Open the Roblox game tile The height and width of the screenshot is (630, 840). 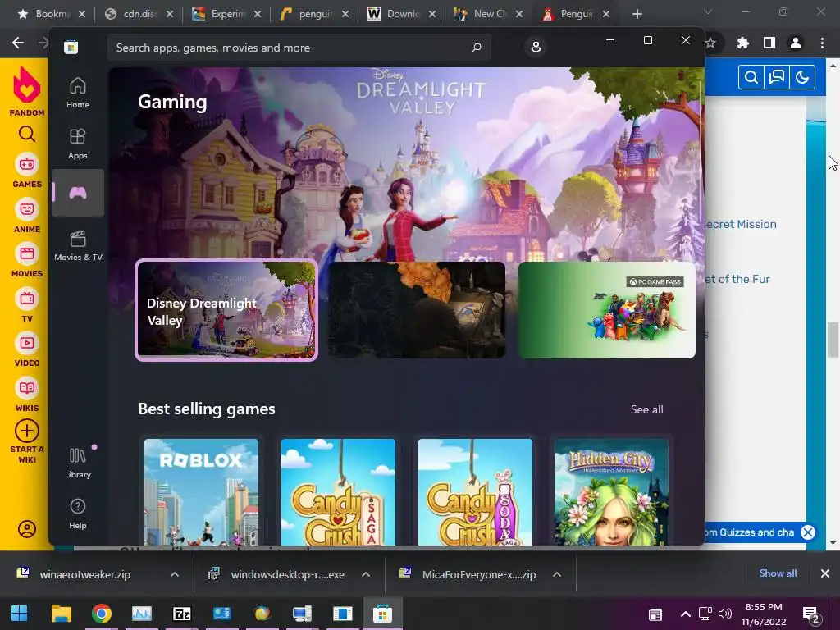[201, 492]
